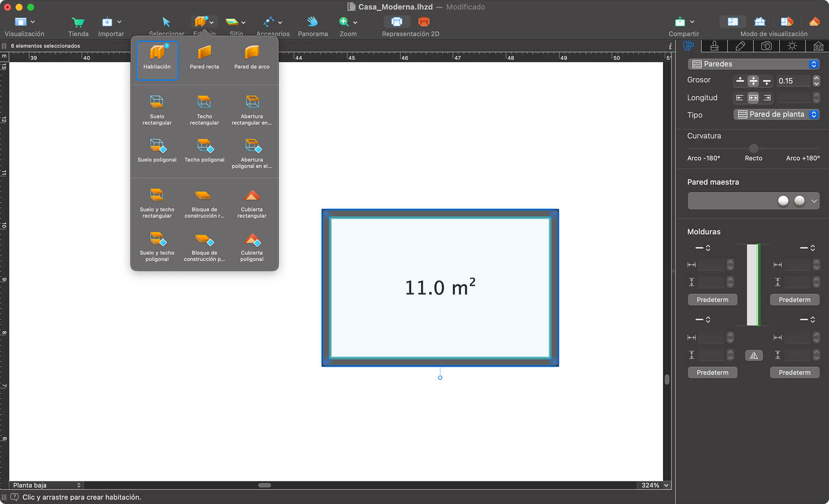Select the Habitación room tool
Viewport: 829px width, 504px height.
pyautogui.click(x=157, y=60)
